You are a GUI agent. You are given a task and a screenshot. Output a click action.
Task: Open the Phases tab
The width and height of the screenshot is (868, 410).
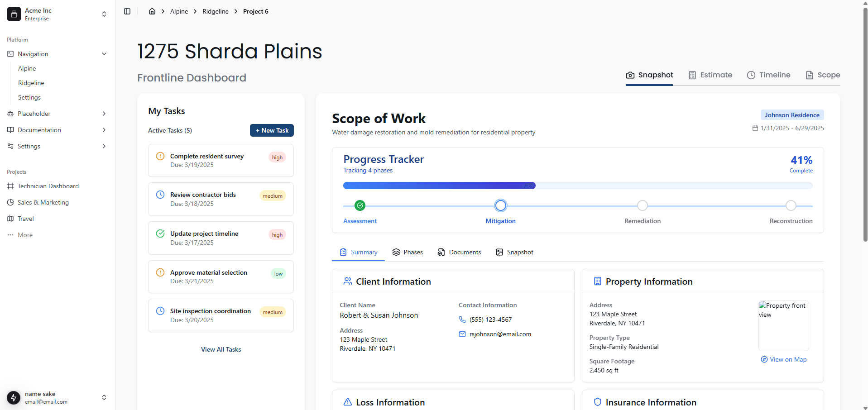408,252
